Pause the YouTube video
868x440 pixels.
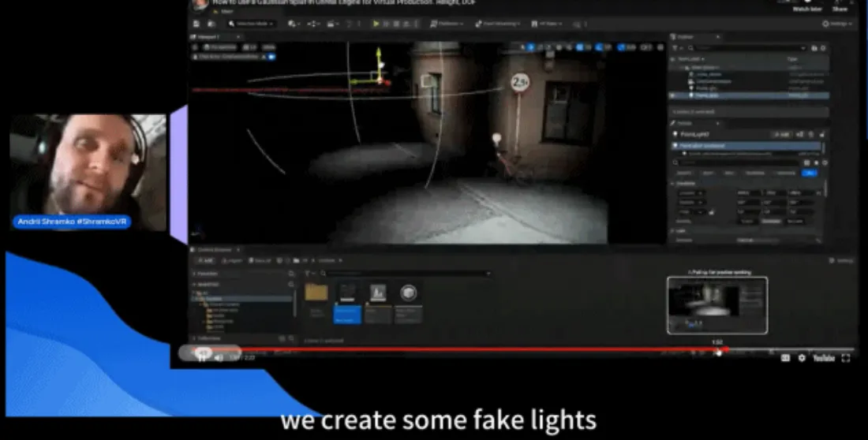tap(202, 358)
